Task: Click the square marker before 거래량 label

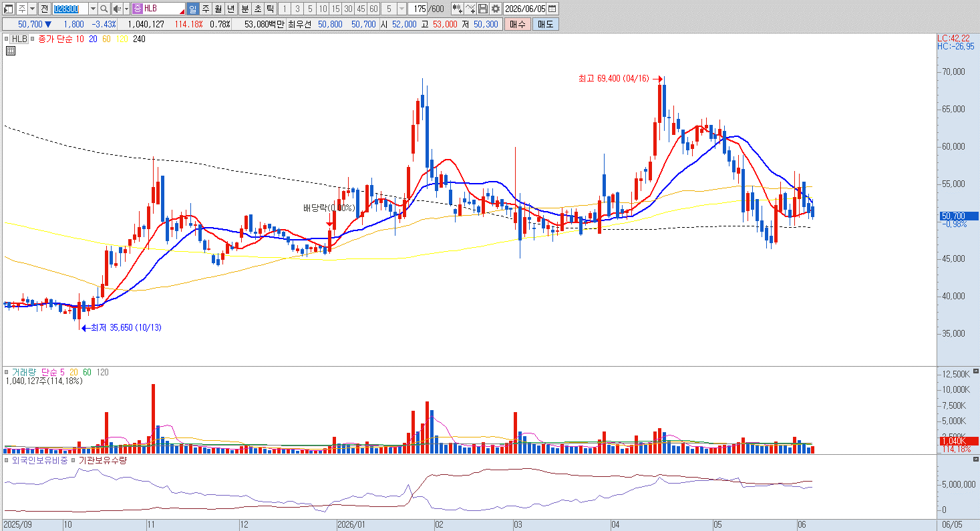Action: 7,372
